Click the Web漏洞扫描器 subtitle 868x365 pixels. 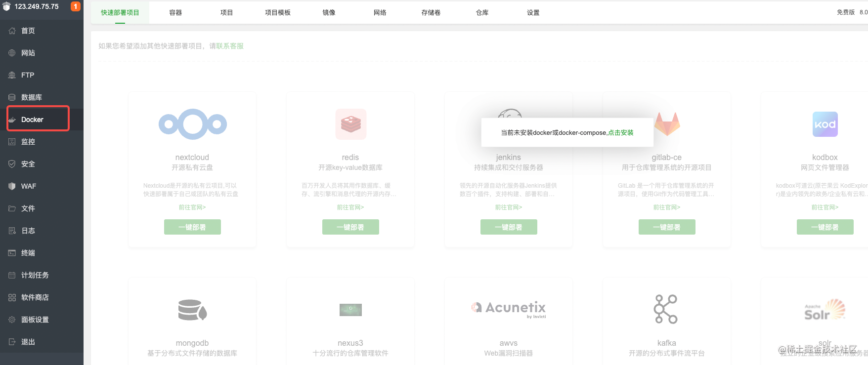point(509,353)
